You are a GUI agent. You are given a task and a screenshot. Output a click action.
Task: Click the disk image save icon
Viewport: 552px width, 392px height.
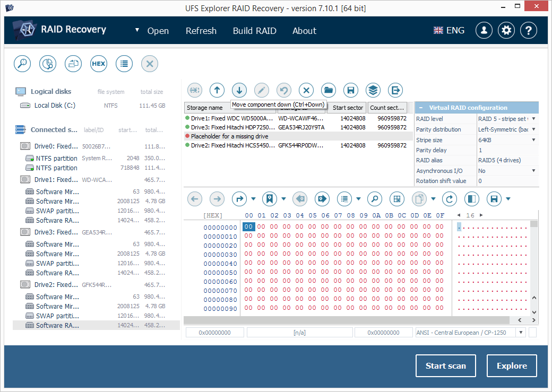click(73, 64)
